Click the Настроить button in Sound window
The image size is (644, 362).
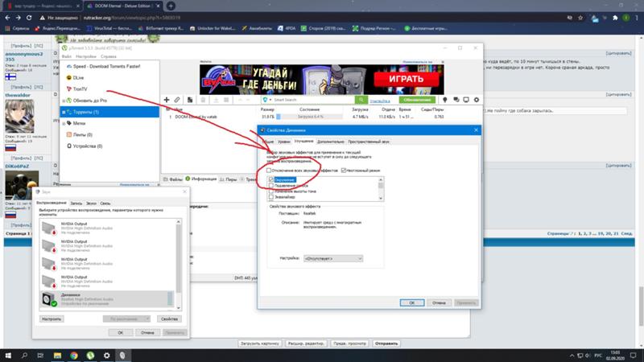tap(52, 319)
